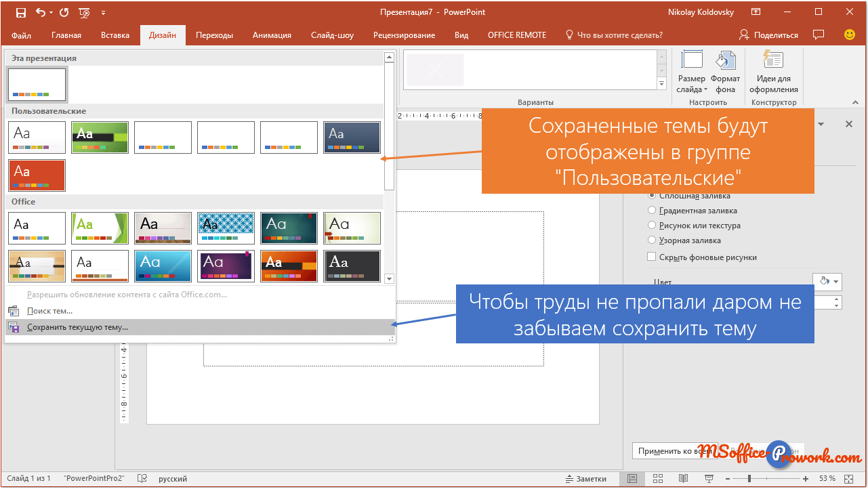
Task: Click the Save icon in quick access toolbar
Action: click(x=20, y=12)
